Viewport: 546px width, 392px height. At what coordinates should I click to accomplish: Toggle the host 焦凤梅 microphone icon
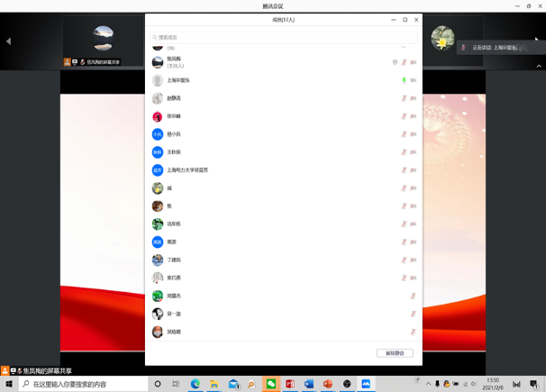(x=404, y=62)
